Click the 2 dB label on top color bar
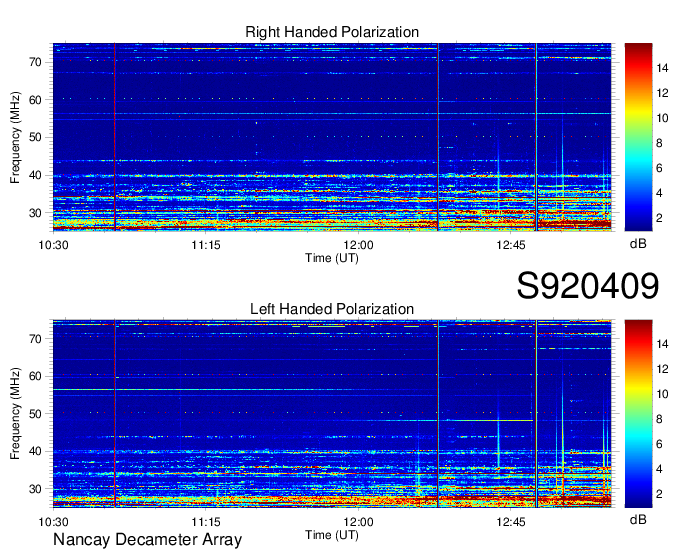 tap(659, 218)
